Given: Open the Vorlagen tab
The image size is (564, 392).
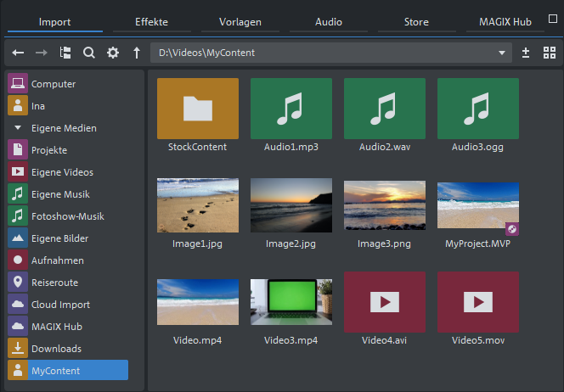Looking at the screenshot, I should point(241,22).
